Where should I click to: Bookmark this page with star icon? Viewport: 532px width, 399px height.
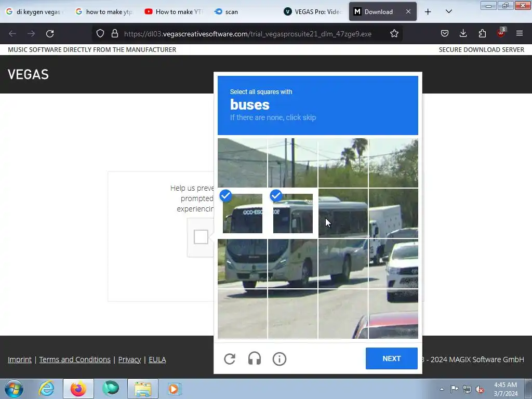click(x=394, y=34)
